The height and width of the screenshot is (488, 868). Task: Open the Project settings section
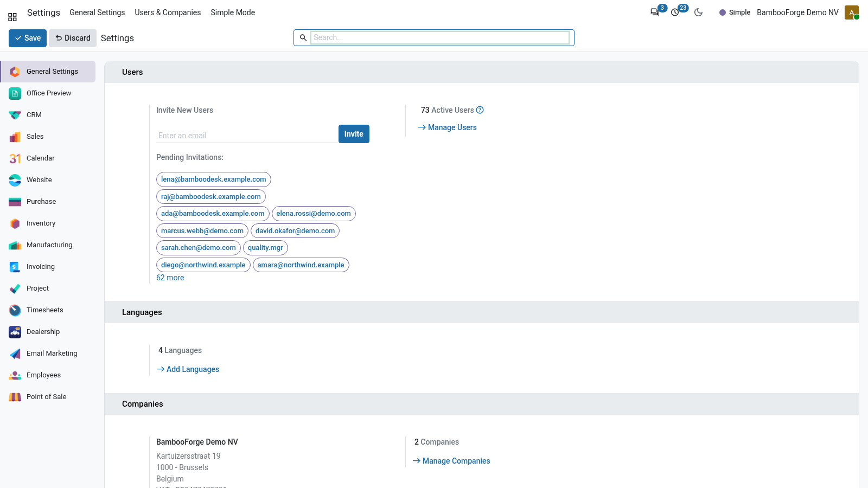[x=48, y=288]
